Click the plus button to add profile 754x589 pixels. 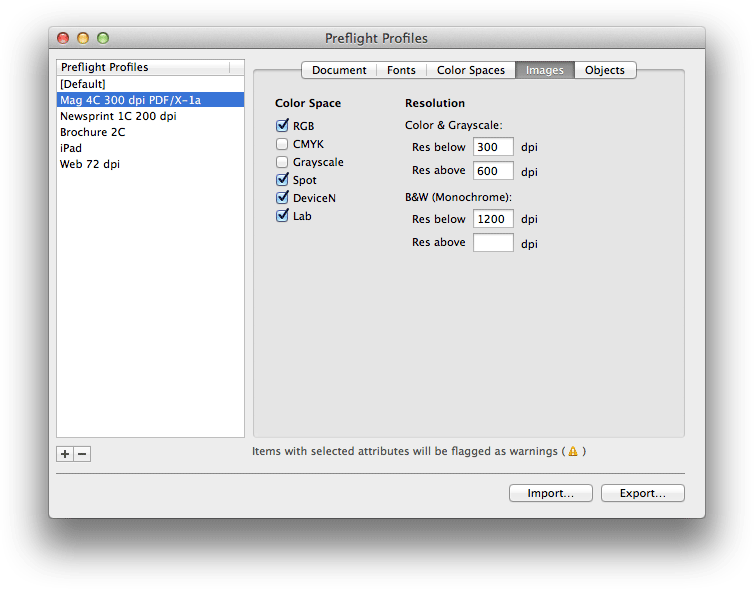65,454
